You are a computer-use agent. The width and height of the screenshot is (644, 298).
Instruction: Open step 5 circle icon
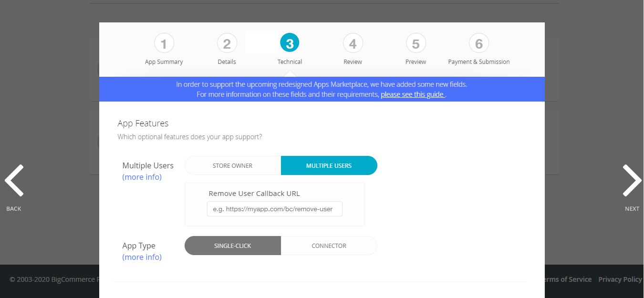click(416, 44)
